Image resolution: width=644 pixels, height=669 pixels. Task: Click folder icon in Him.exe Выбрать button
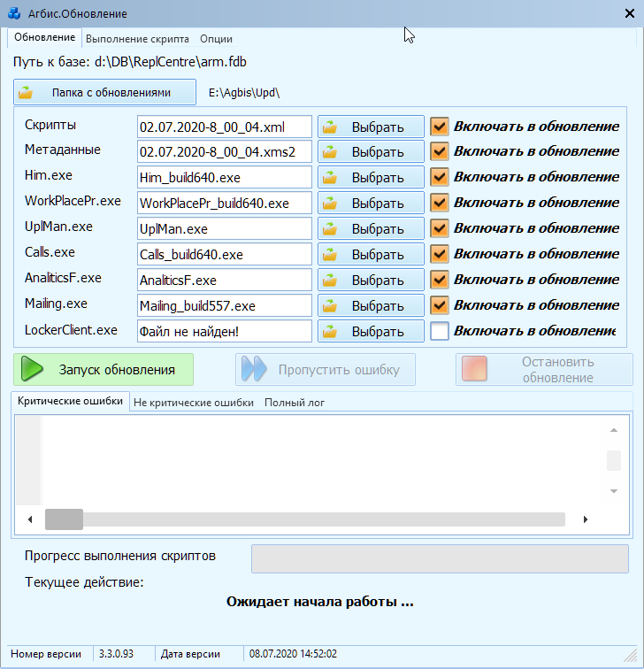330,178
